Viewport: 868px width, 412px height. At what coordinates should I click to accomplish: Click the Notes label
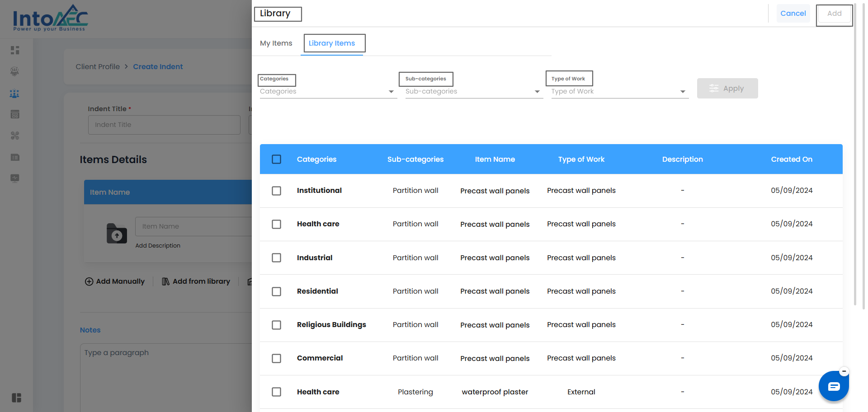click(90, 330)
